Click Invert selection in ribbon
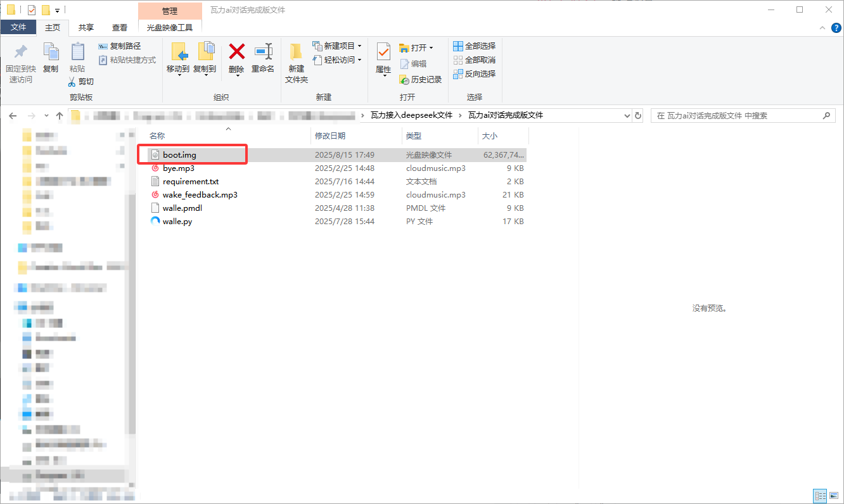This screenshot has height=504, width=844. click(x=475, y=74)
